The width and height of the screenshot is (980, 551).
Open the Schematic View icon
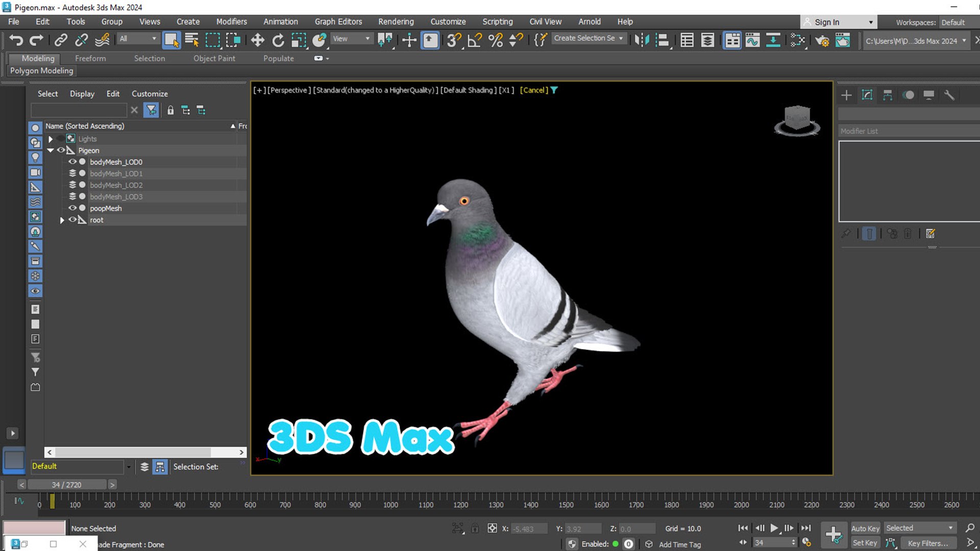(x=773, y=40)
